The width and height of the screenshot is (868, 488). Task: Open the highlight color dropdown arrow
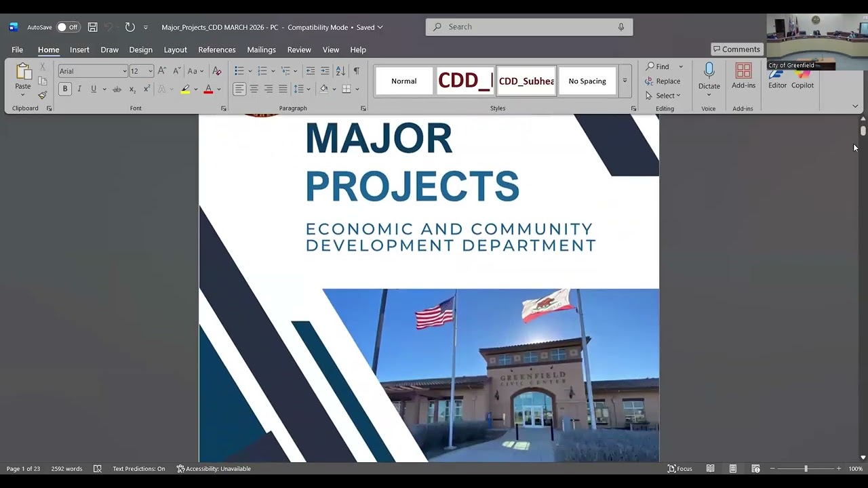pos(196,89)
